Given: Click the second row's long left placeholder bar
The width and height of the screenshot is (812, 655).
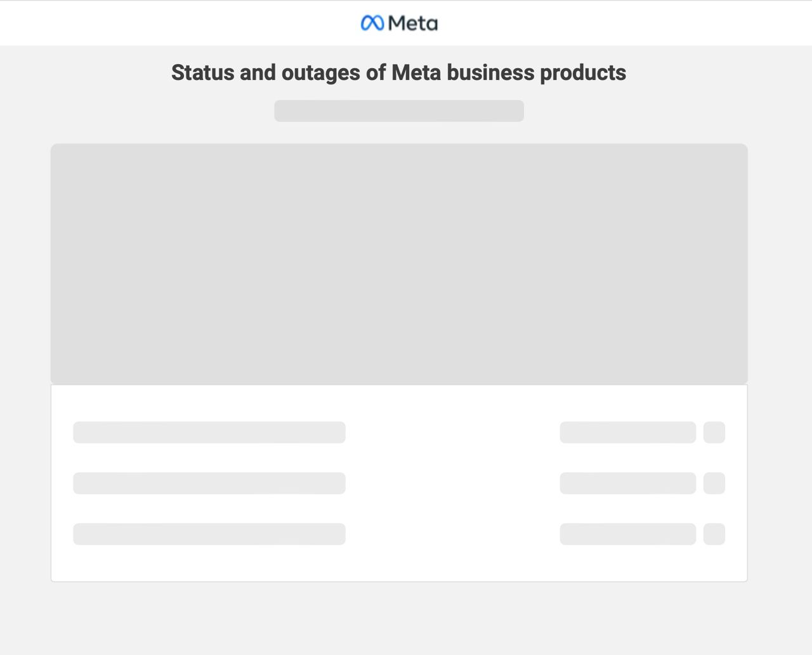Looking at the screenshot, I should click(209, 483).
